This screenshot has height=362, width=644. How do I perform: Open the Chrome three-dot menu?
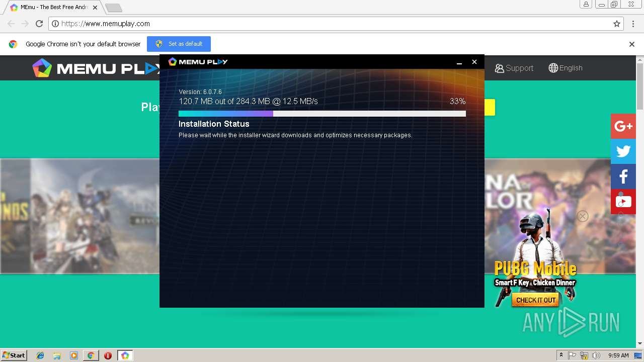pos(633,24)
